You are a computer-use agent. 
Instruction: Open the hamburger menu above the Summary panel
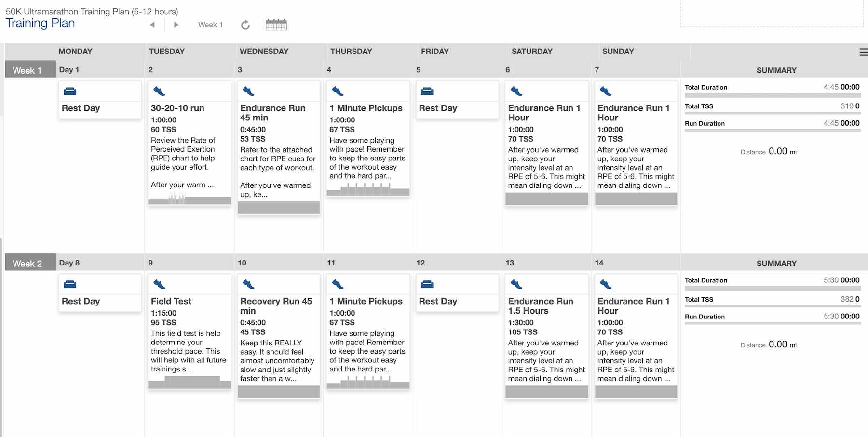point(863,52)
